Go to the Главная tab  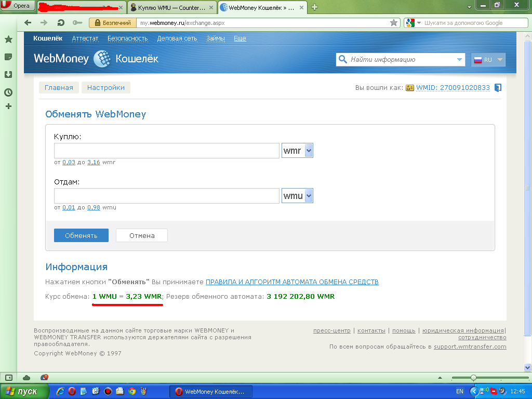coord(59,87)
